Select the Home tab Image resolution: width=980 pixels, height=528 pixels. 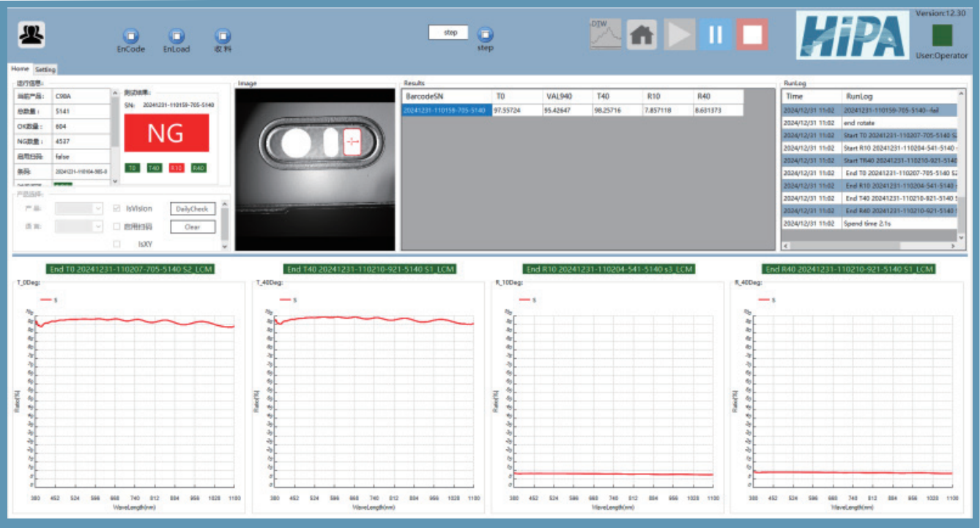[20, 69]
